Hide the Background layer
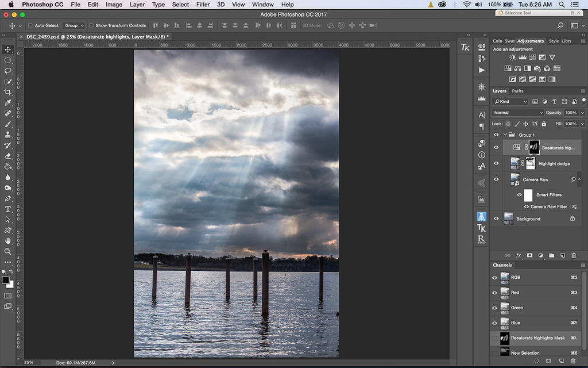 point(496,219)
